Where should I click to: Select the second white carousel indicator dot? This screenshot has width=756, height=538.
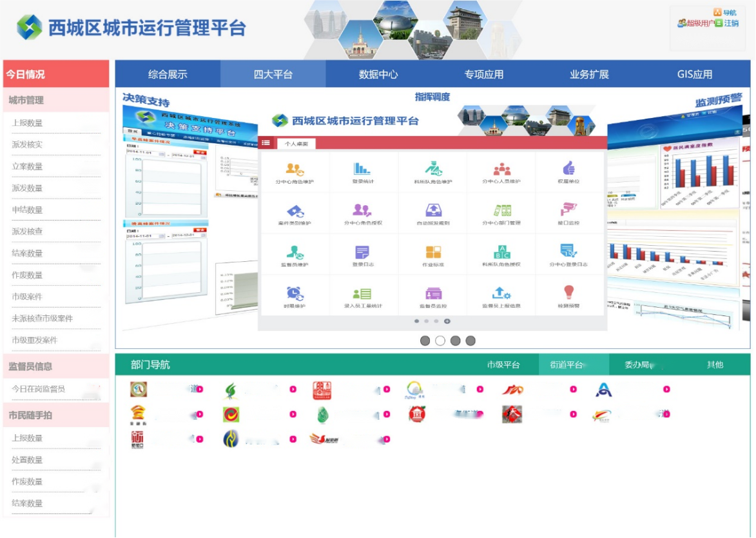(440, 341)
